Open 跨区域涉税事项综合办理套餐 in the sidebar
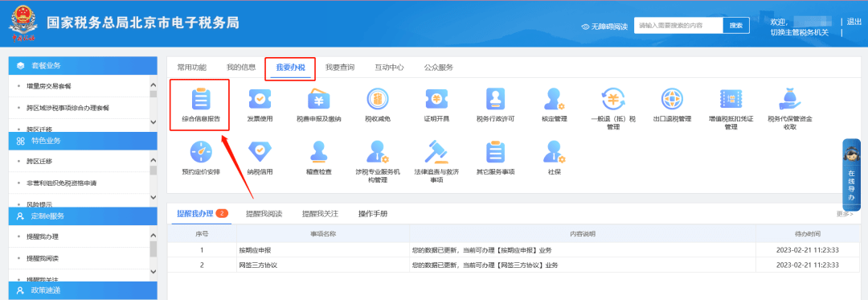Viewport: 868px width, 300px height. pos(68,108)
